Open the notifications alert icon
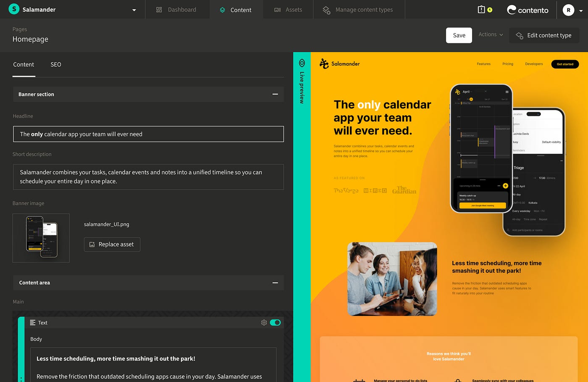Image resolution: width=588 pixels, height=382 pixels. tap(481, 9)
